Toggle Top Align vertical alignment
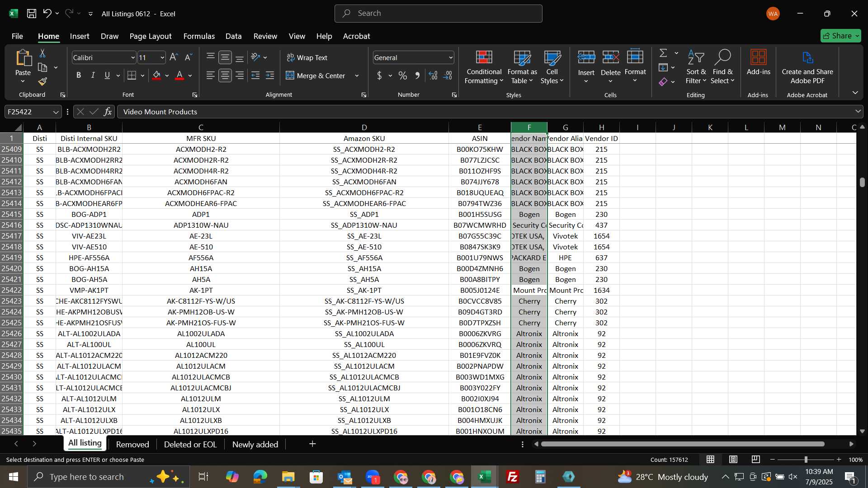This screenshot has height=488, width=868. point(210,56)
